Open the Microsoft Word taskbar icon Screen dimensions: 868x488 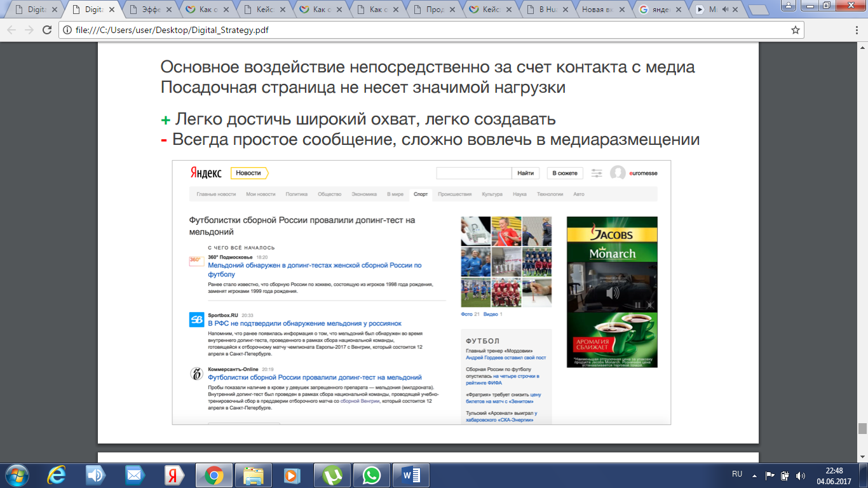point(410,475)
